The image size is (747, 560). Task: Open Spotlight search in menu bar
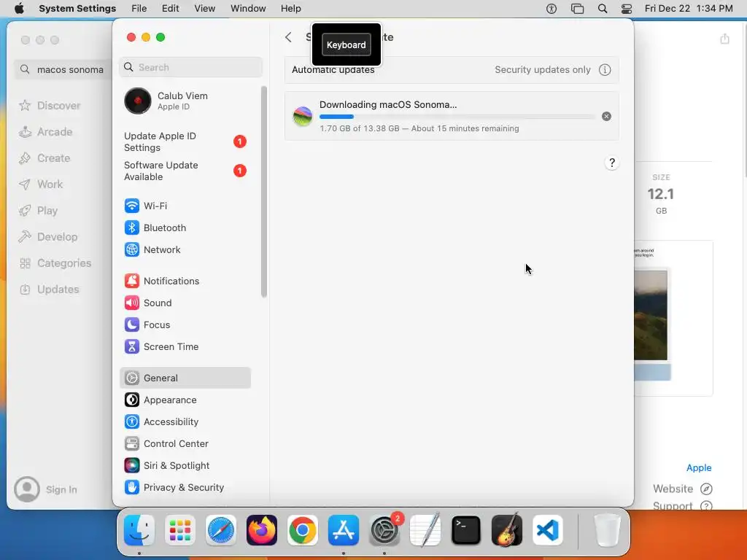click(x=603, y=9)
